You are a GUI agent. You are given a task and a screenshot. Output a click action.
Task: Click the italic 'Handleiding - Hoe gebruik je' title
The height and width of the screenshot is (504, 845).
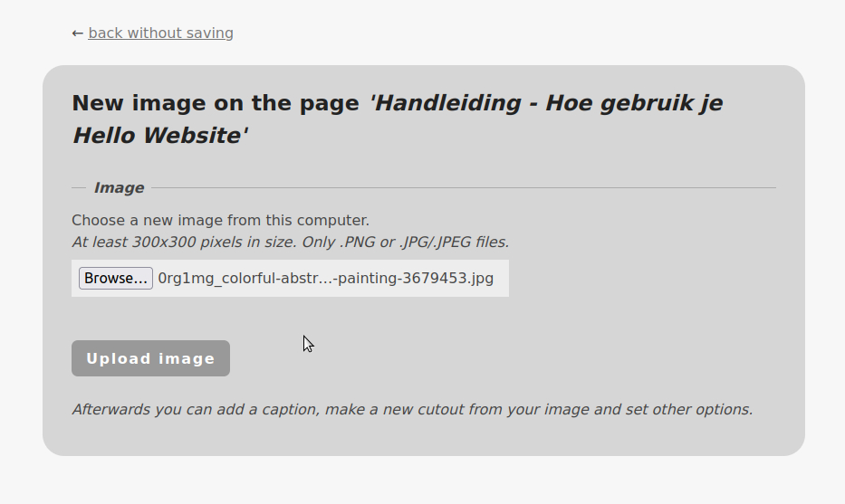545,103
